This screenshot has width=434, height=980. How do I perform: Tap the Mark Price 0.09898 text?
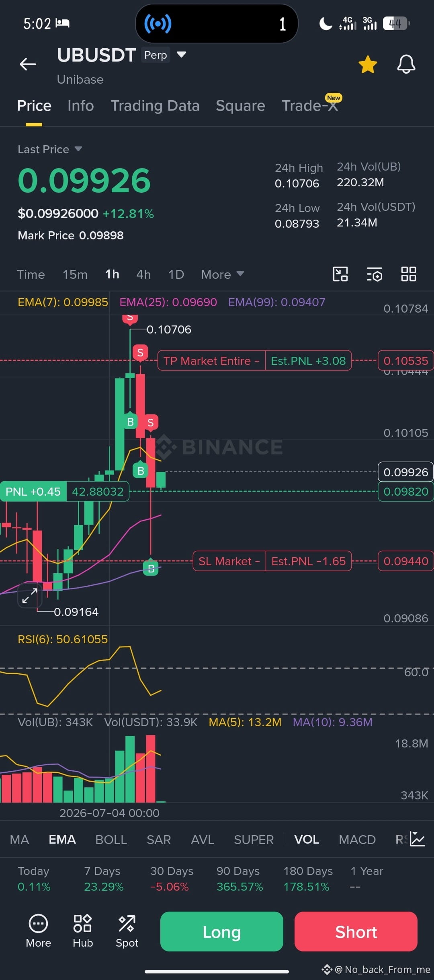[x=71, y=235]
